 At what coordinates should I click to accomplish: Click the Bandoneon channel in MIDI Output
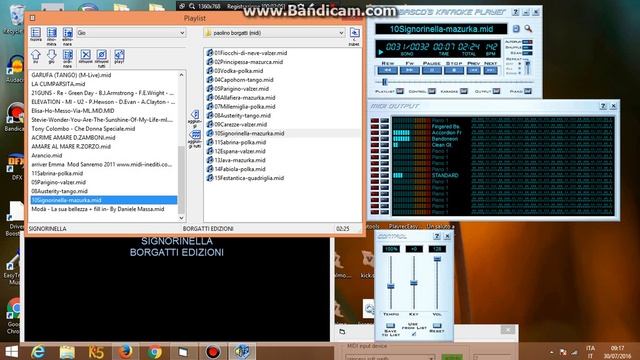(x=445, y=139)
